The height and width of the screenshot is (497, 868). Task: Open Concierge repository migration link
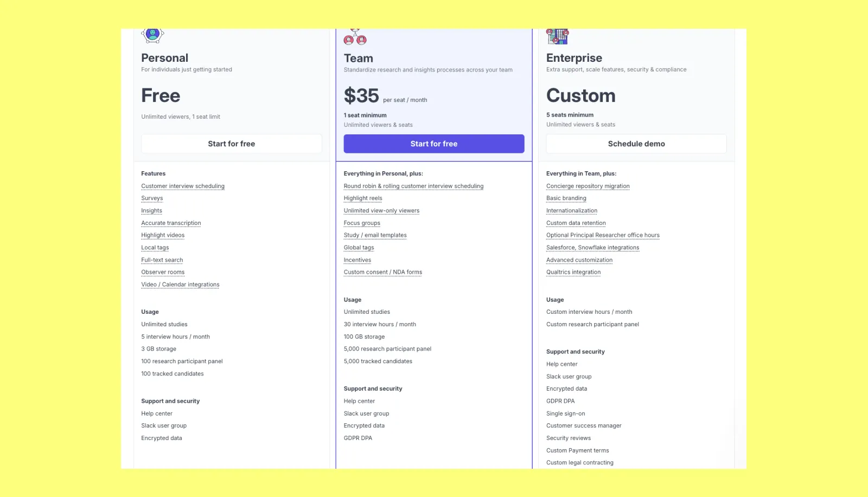click(x=588, y=186)
